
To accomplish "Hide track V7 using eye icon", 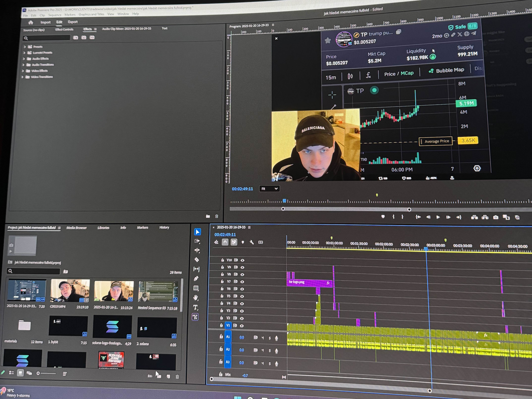I will coord(242,282).
